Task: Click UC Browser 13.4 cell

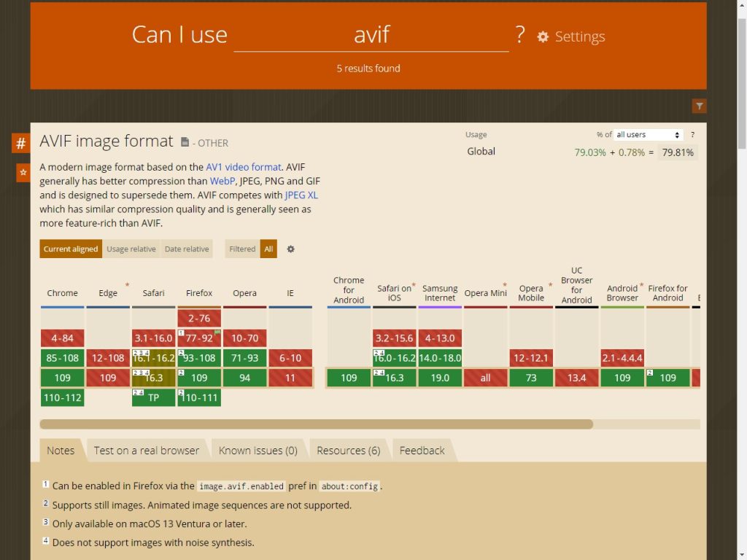Action: 577,378
